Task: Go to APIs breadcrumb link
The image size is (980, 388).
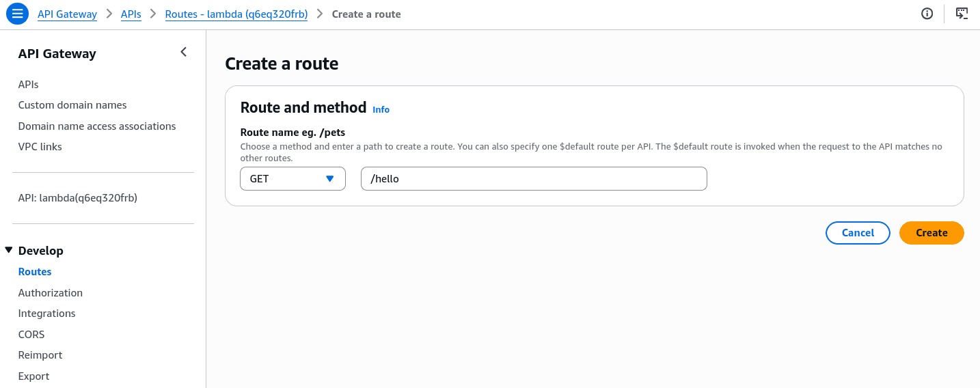Action: (x=131, y=14)
